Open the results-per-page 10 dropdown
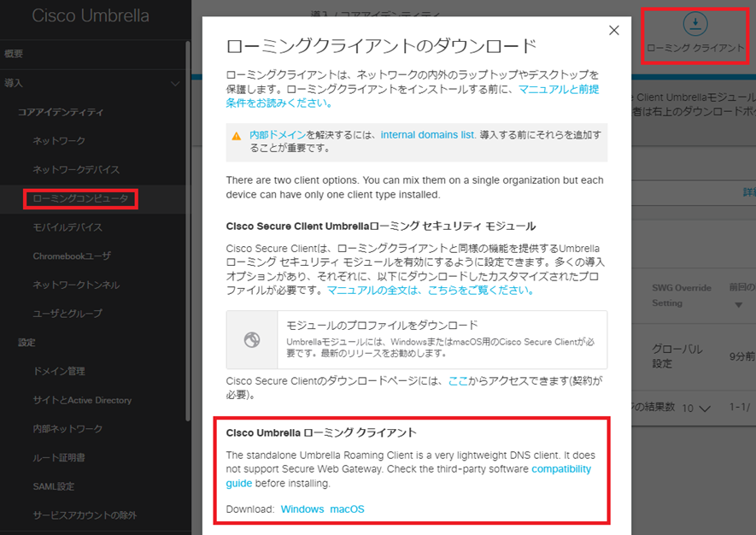Screen dimensions: 756x535 coord(696,409)
